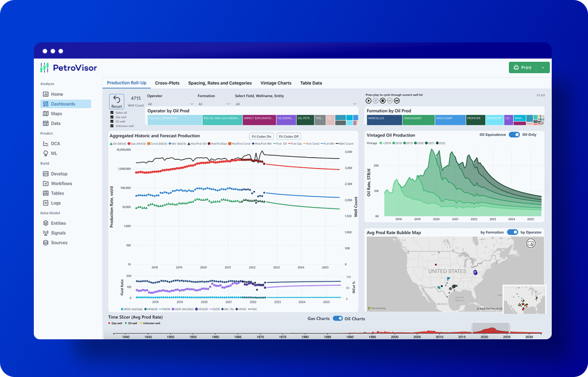Viewport: 588px width, 377px height.
Task: Click the Signals icon in Data Model
Action: (46, 233)
